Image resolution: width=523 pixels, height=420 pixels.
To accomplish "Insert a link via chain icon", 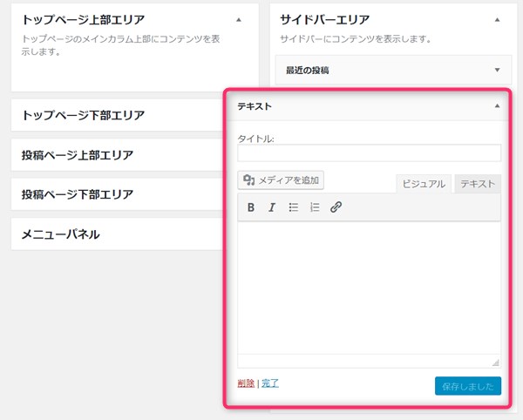I will 336,207.
